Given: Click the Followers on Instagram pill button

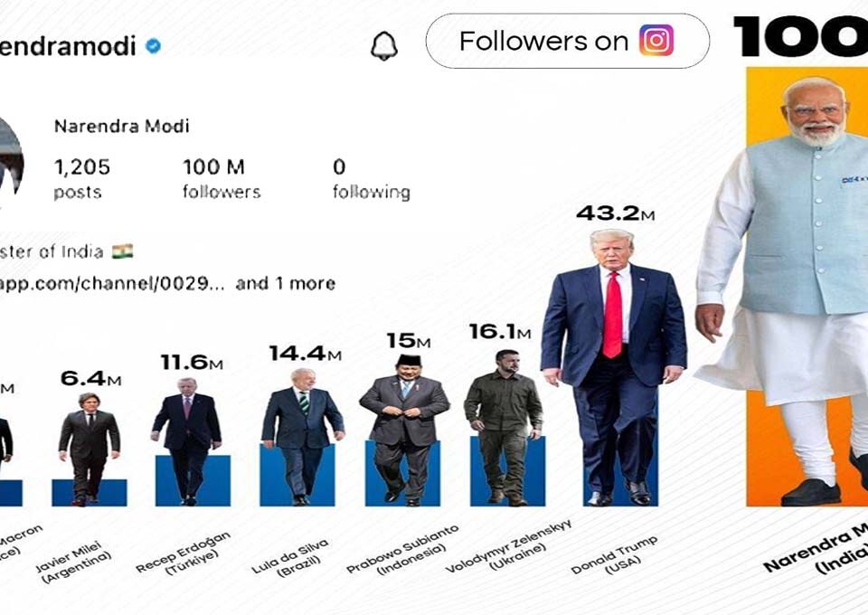Looking at the screenshot, I should coord(567,41).
